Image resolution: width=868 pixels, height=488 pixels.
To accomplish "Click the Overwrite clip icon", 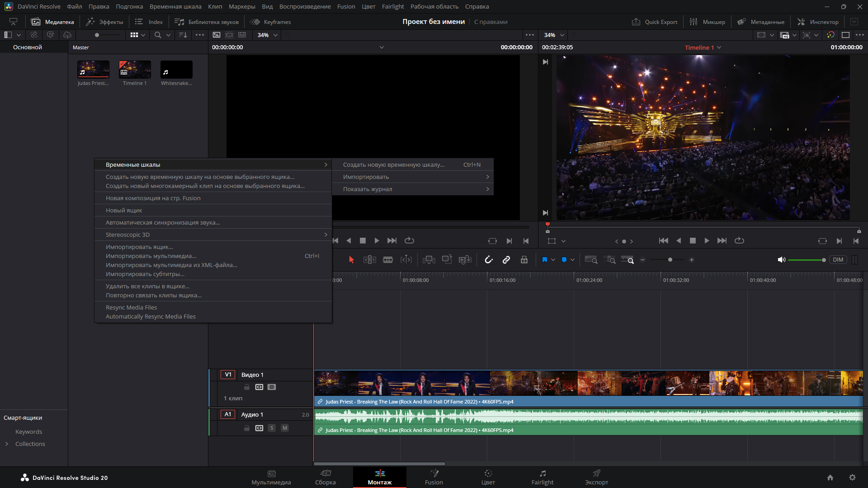I will coord(447,259).
